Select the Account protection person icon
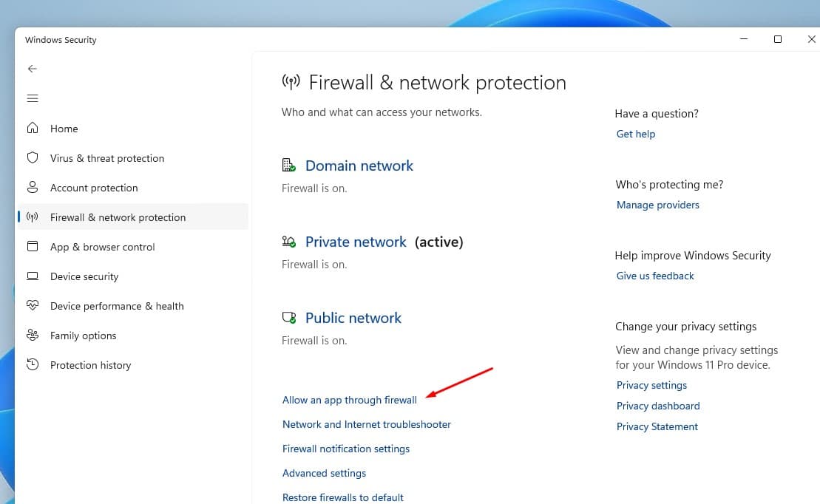Viewport: 820px width, 504px height. [x=33, y=188]
